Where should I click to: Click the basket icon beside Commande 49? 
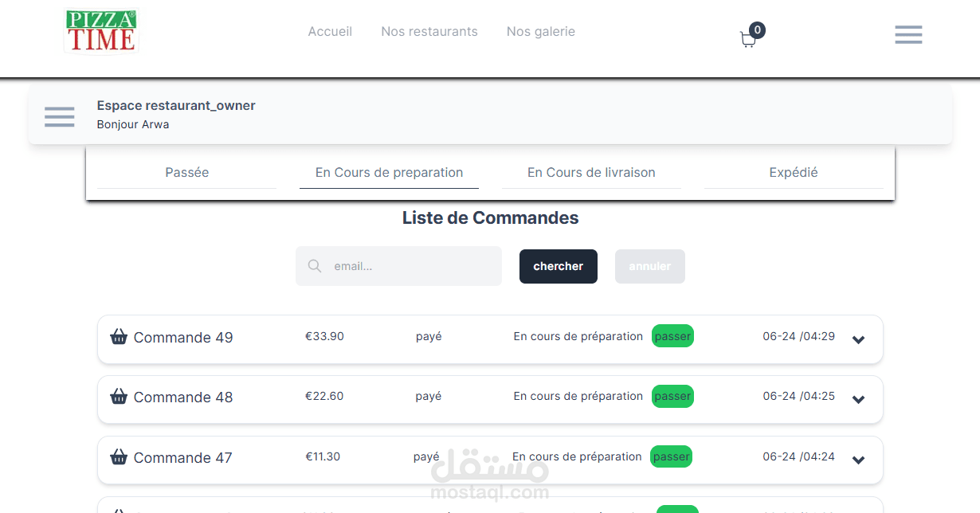point(119,336)
